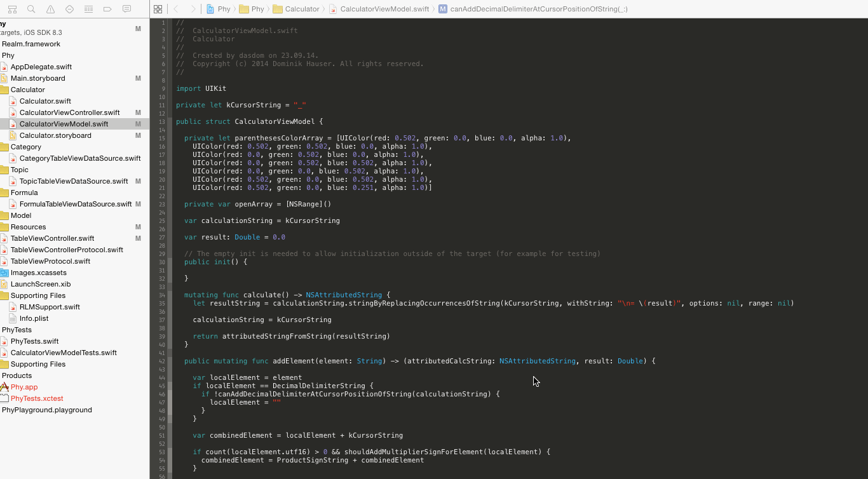Open TopicTableViewDataSource.swift file
The height and width of the screenshot is (479, 868).
(74, 181)
